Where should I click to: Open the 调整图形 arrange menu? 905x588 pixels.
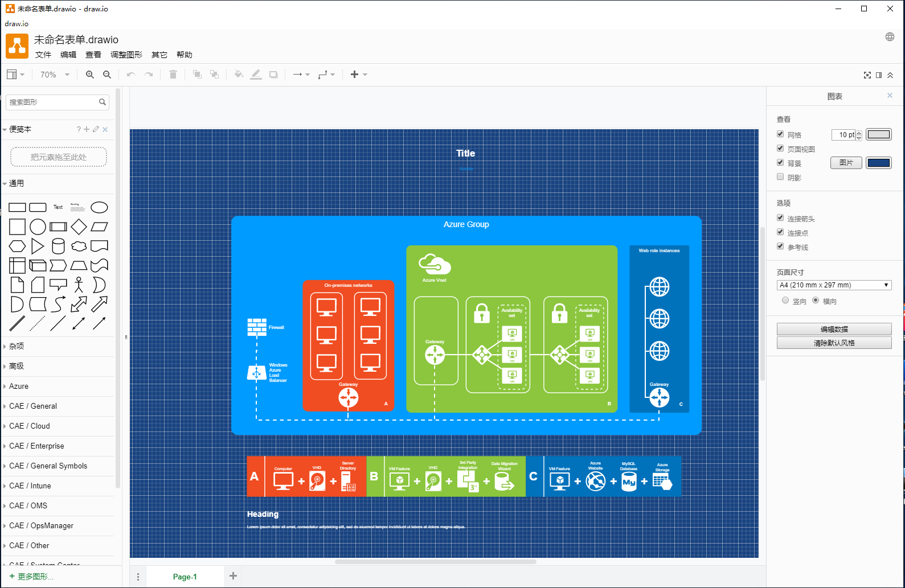tap(126, 55)
